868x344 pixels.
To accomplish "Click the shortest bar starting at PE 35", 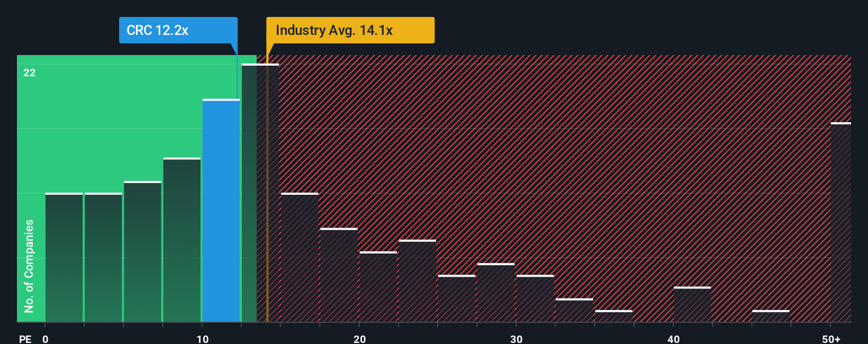I will pos(614,316).
